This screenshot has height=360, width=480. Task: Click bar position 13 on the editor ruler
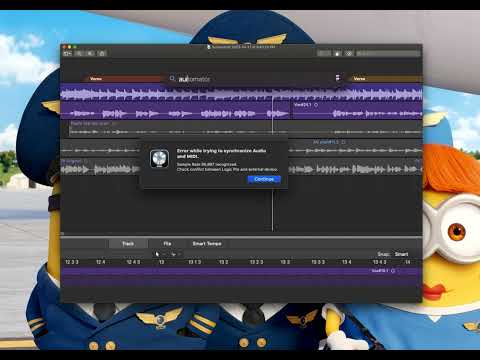pos(162,262)
